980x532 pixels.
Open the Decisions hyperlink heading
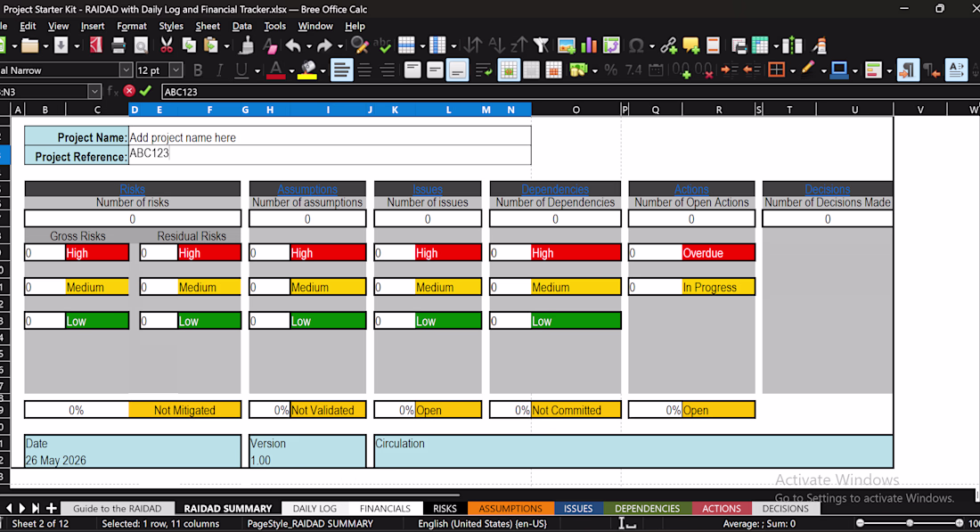point(828,189)
